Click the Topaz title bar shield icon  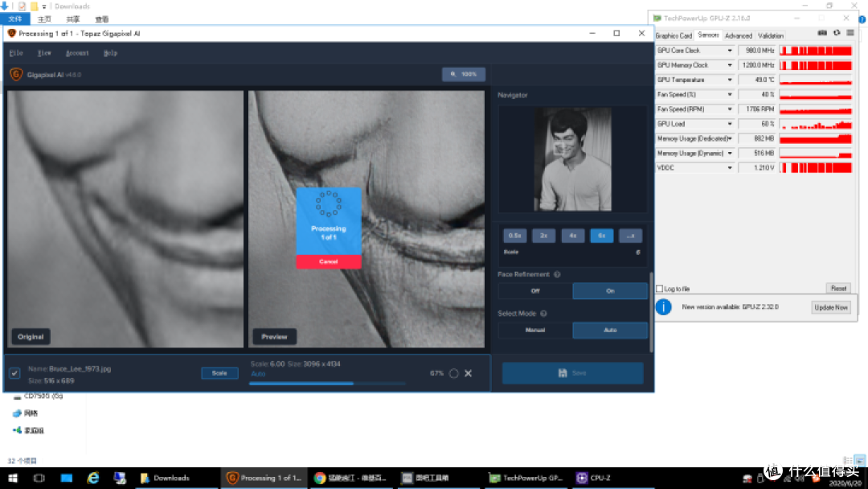click(11, 33)
